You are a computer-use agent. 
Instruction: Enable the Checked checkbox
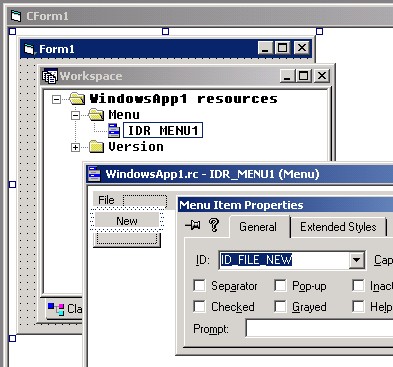coord(199,306)
